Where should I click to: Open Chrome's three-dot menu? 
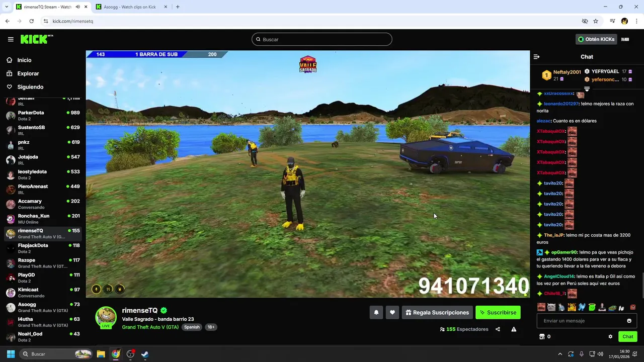click(x=636, y=21)
